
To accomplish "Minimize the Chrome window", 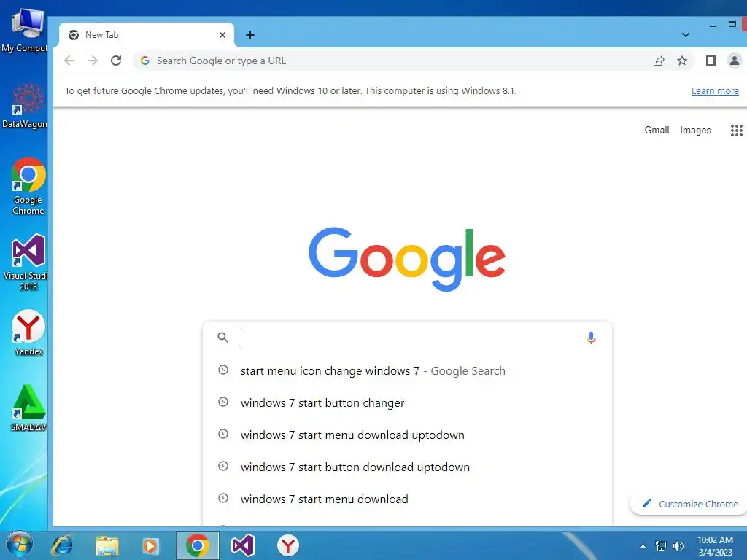I will (x=712, y=25).
